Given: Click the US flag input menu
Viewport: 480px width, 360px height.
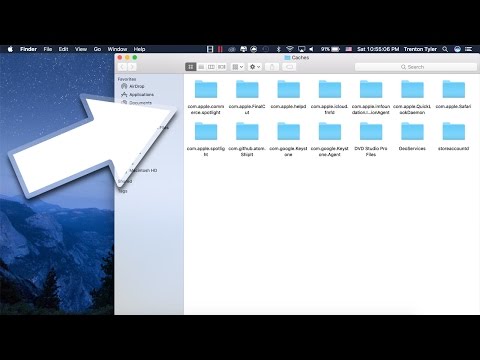Looking at the screenshot, I should 349,49.
